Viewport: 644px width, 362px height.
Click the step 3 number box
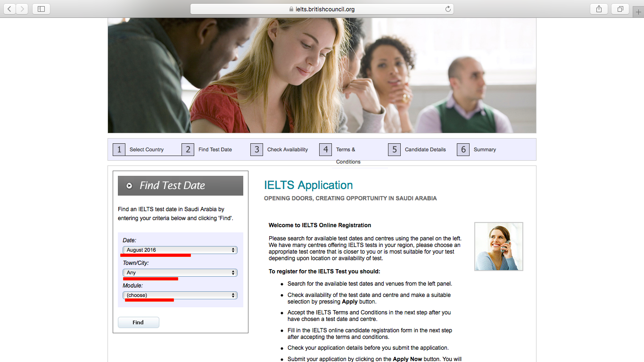point(256,149)
